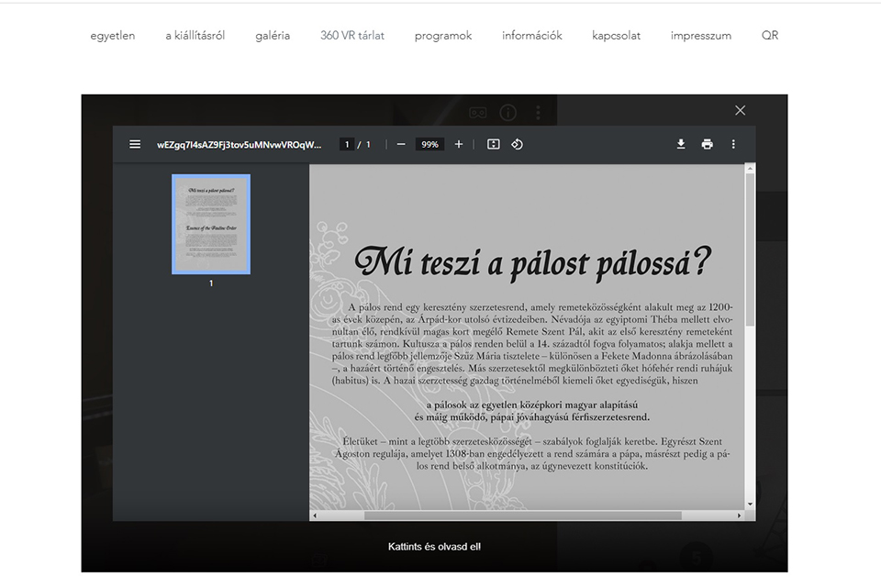Click the horizontal scrollbar right arrow

tap(739, 516)
